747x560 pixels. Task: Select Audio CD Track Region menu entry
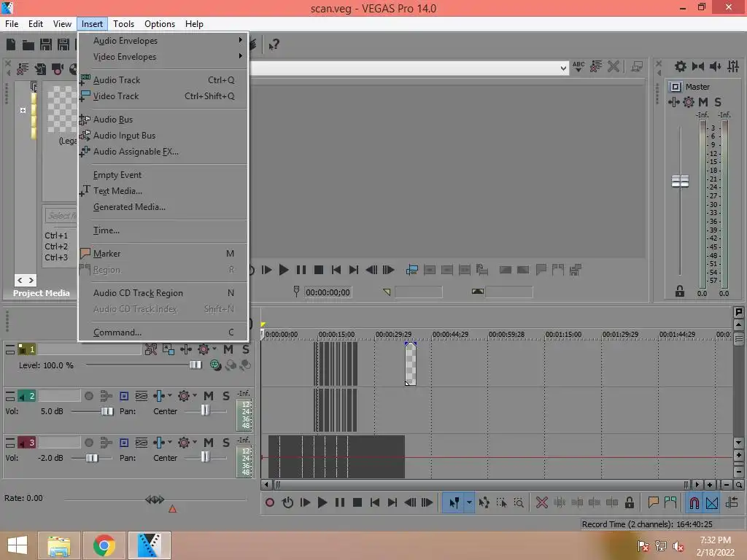point(163,293)
